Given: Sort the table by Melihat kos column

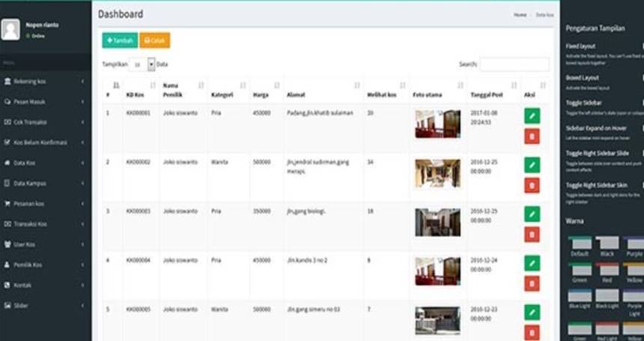Looking at the screenshot, I should pyautogui.click(x=403, y=85).
